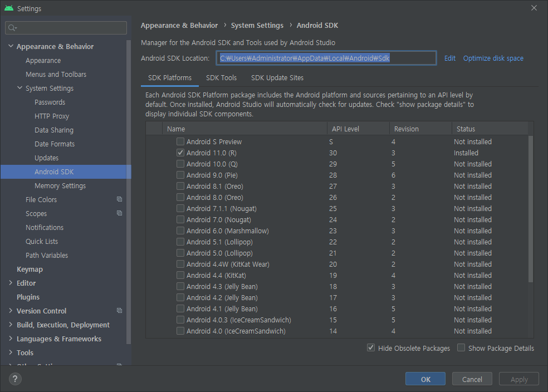
Task: Open the Notifications settings page
Action: point(45,227)
